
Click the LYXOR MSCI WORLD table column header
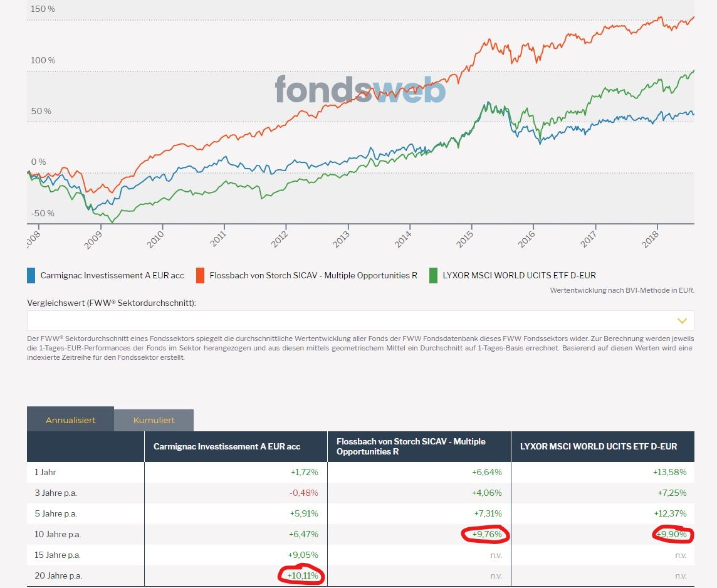(603, 447)
